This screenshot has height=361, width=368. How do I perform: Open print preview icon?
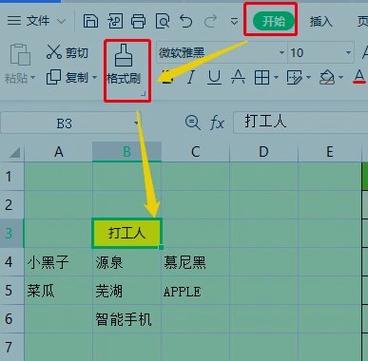[x=162, y=22]
